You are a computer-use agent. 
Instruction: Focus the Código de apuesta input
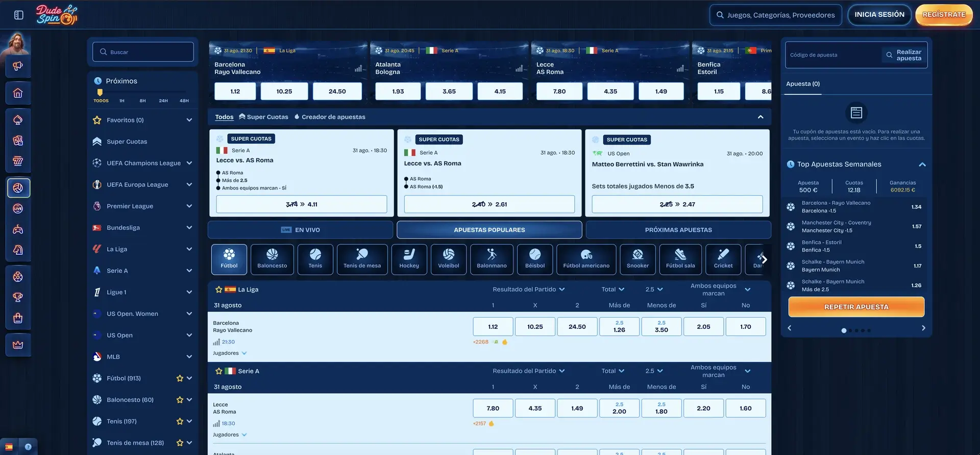click(x=834, y=55)
